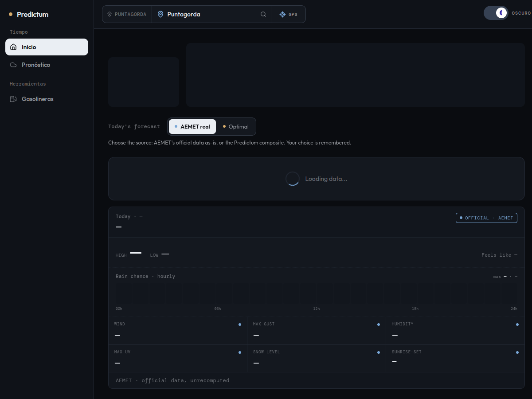The width and height of the screenshot is (532, 399).
Task: Click the MAX GUST label
Action: tap(264, 324)
